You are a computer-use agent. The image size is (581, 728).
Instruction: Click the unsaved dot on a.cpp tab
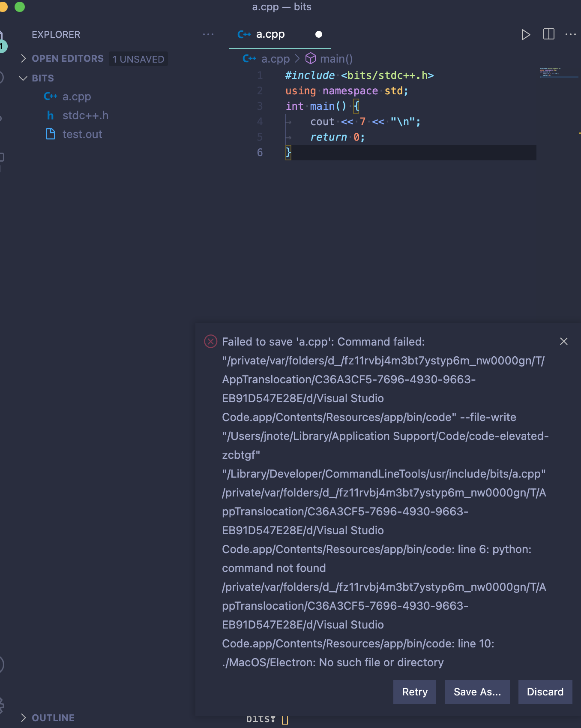(x=318, y=34)
